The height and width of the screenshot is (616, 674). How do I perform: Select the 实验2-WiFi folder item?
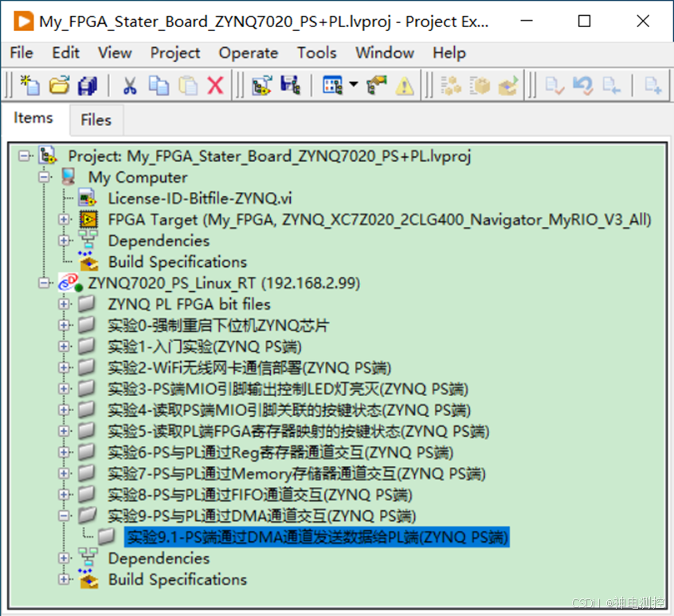pos(249,368)
